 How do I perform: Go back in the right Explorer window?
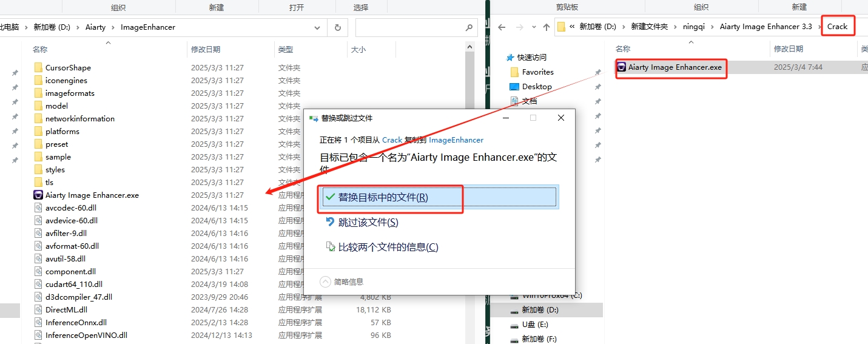(x=502, y=27)
